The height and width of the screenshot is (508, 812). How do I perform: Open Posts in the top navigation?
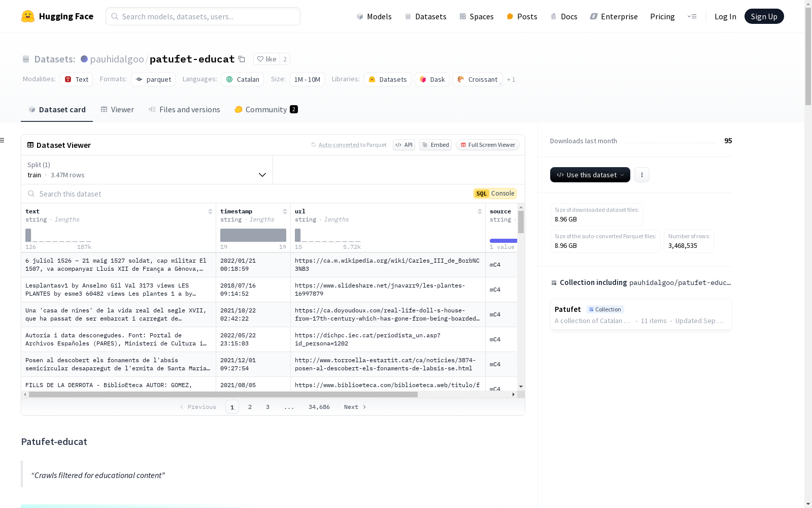(x=522, y=16)
